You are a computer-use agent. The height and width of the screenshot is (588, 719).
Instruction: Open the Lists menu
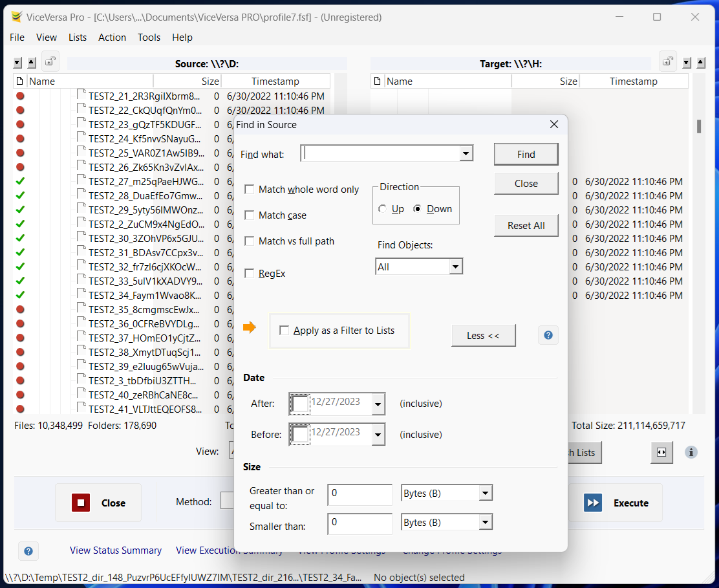(x=78, y=37)
